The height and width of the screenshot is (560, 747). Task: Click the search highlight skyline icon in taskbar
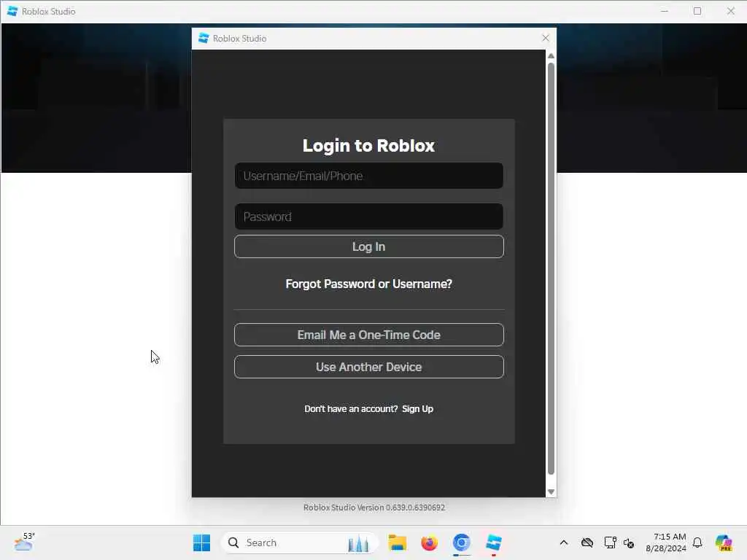[357, 542]
